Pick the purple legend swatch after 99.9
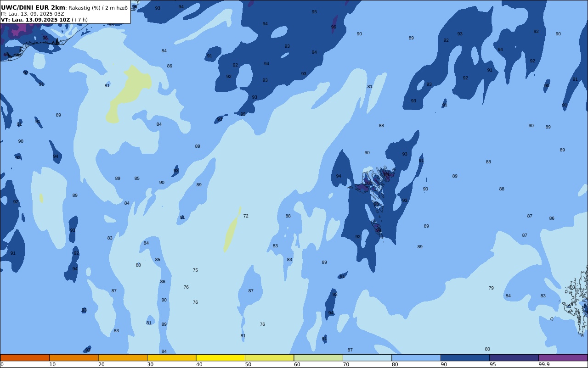This screenshot has width=588, height=368. point(563,357)
